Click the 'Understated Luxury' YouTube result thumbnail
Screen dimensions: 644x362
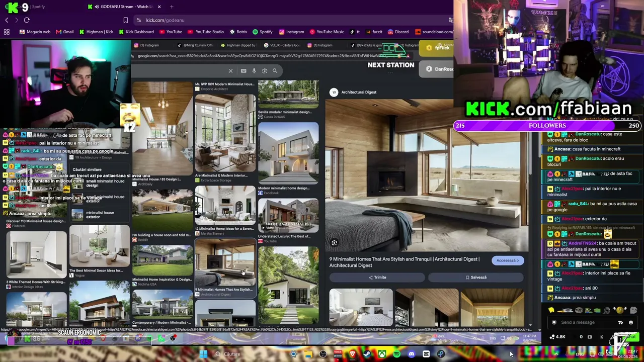point(288,216)
